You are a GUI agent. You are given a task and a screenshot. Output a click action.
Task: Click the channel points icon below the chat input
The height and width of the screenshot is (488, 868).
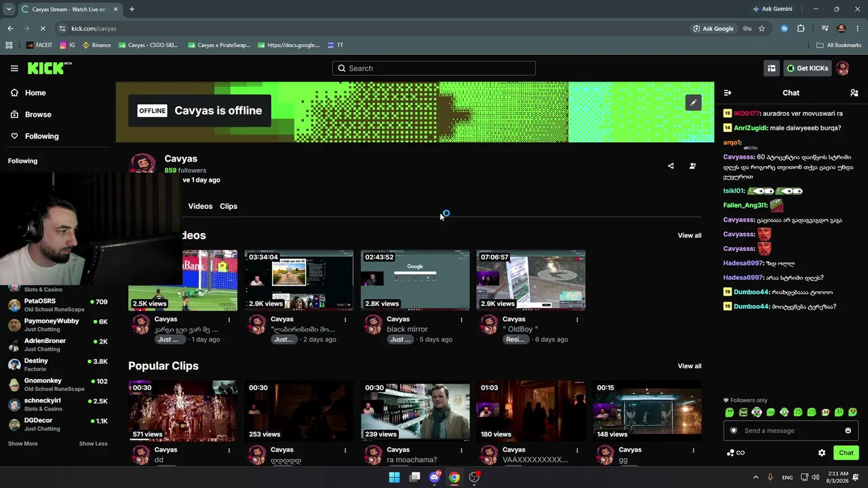tap(735, 453)
